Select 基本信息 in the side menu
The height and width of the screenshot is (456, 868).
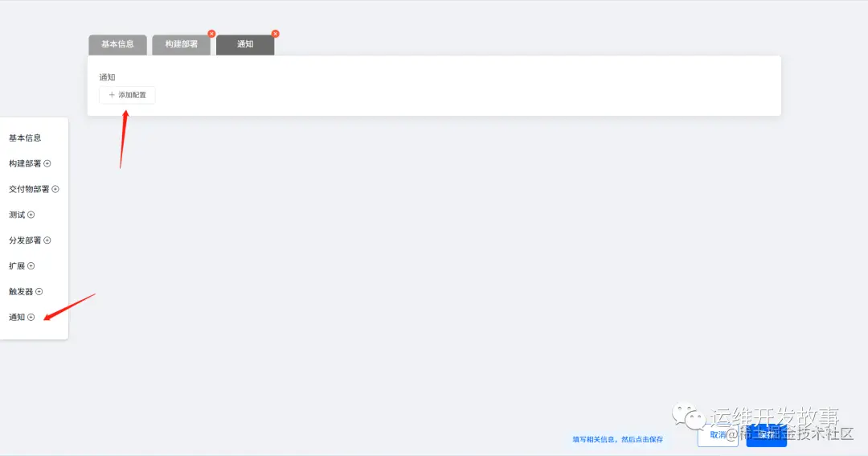25,138
